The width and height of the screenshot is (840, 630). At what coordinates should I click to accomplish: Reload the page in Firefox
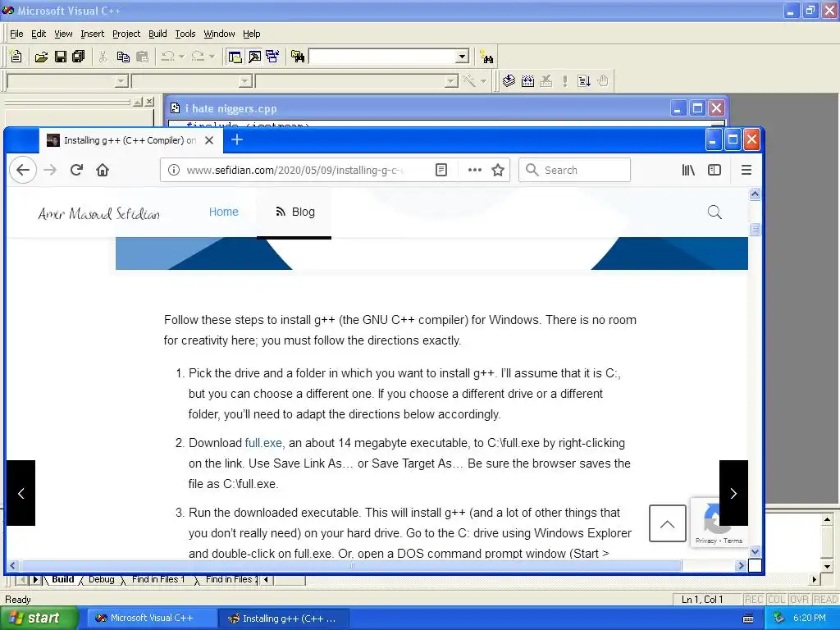76,170
